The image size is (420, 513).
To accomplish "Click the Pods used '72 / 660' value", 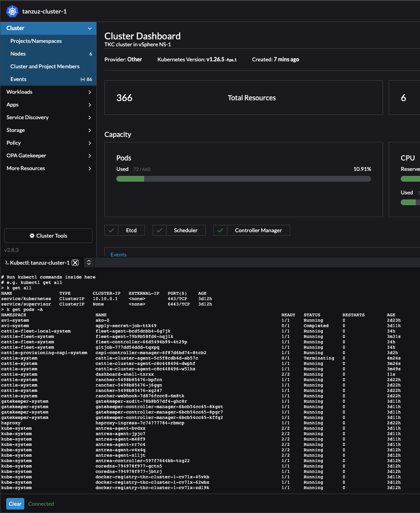I will pyautogui.click(x=142, y=169).
